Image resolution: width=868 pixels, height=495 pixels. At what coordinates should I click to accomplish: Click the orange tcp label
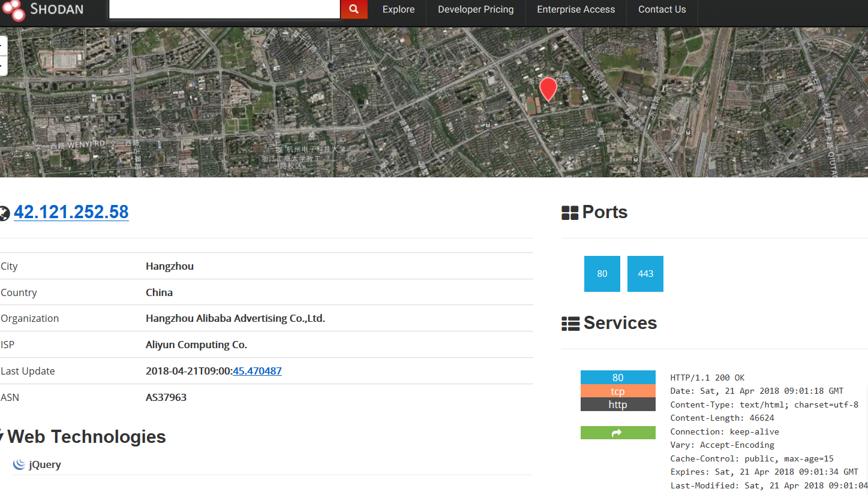pos(618,391)
